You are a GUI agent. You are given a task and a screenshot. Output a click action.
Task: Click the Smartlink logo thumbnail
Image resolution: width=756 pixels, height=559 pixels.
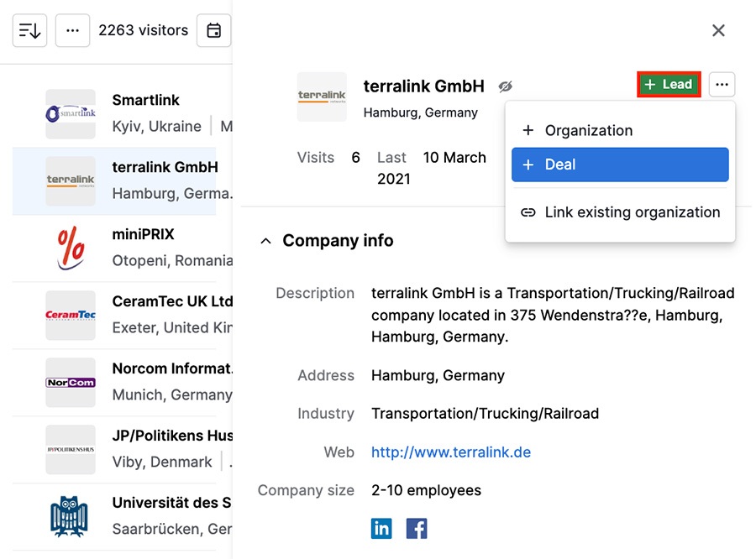point(71,114)
